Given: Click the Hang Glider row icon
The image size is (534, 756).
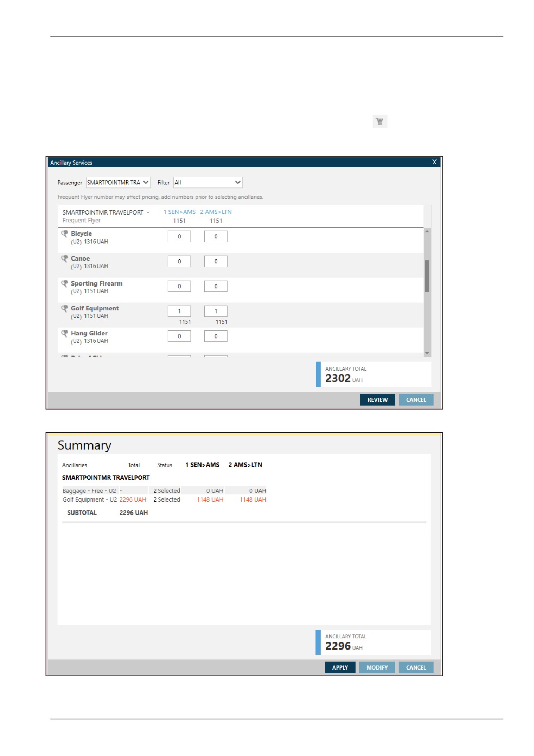Looking at the screenshot, I should coord(65,334).
